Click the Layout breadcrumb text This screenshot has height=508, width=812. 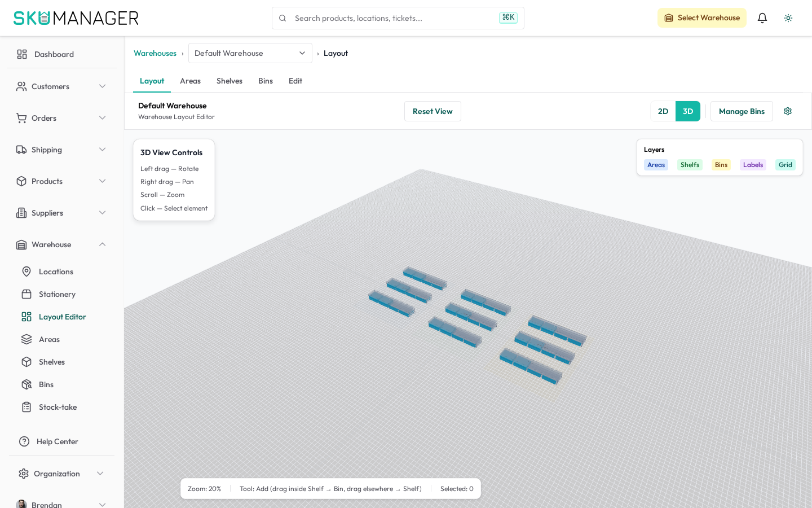coord(336,53)
